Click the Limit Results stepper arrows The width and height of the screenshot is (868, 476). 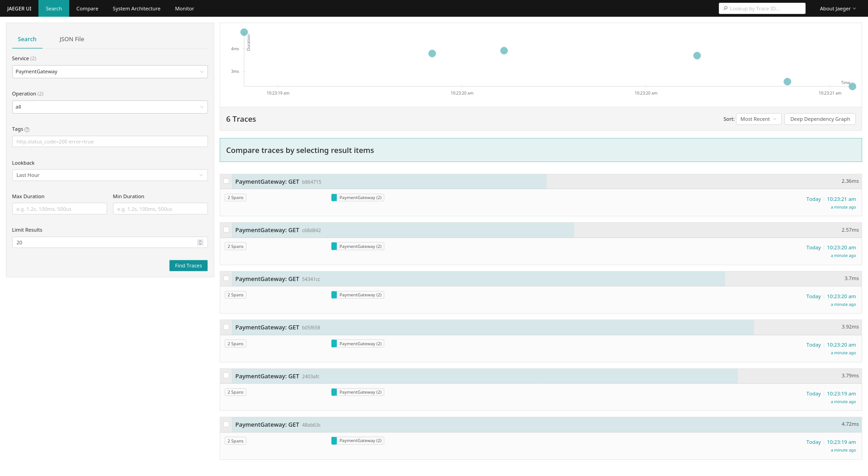pos(200,243)
